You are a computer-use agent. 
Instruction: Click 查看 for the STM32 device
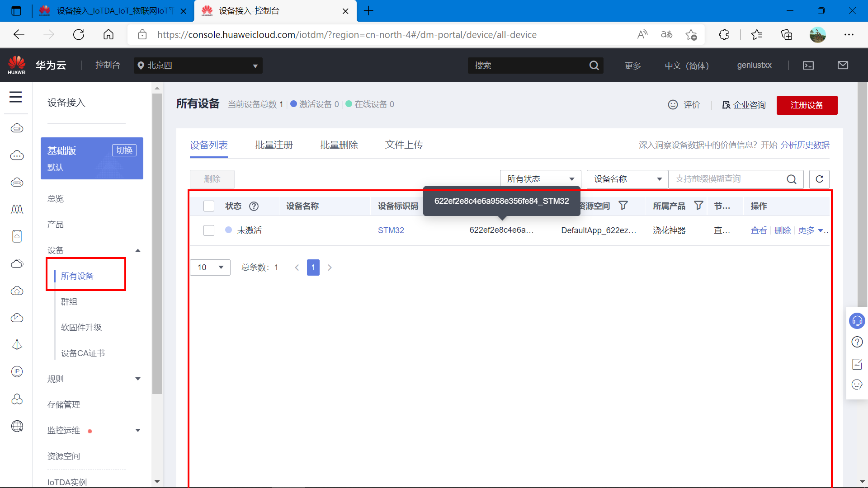pyautogui.click(x=759, y=230)
